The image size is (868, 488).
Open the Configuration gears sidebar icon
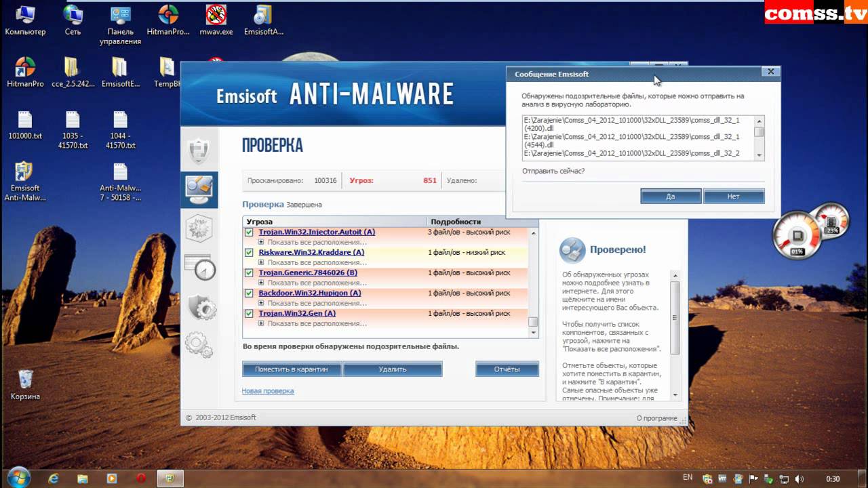(199, 344)
